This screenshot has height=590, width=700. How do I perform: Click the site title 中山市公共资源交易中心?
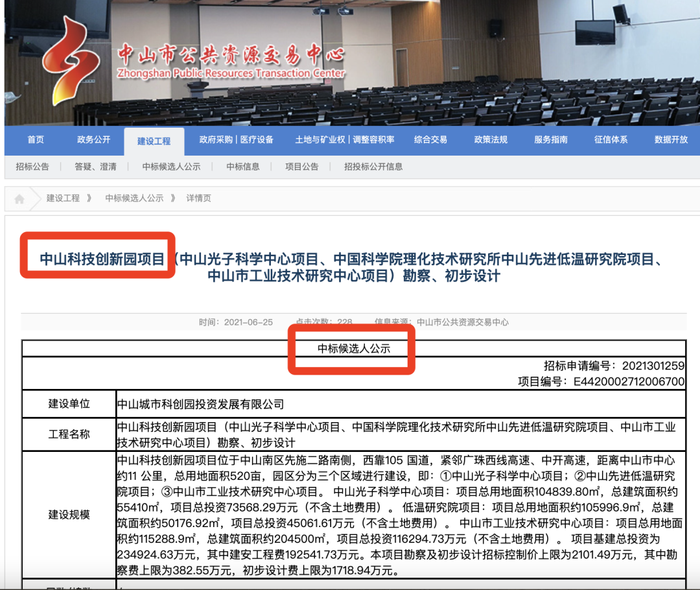(231, 55)
